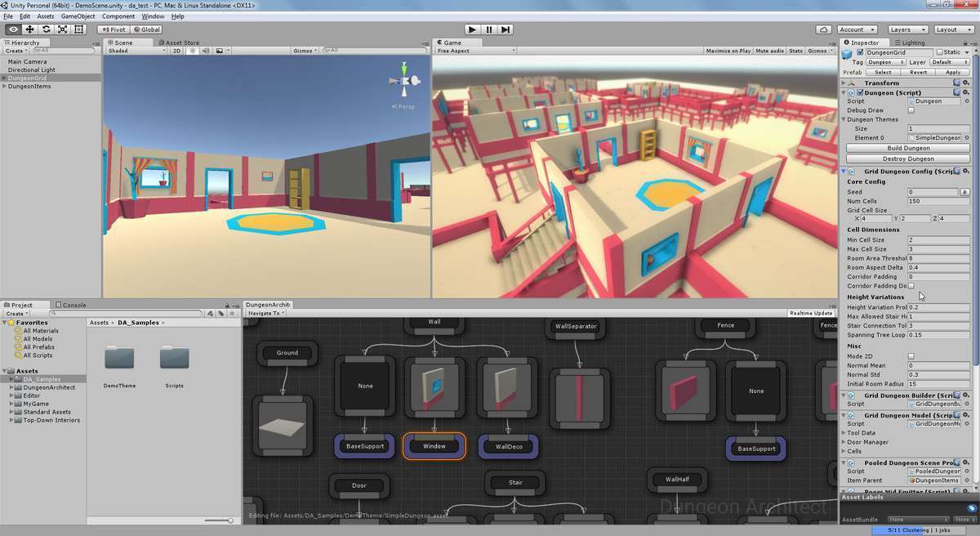Select the Hand (view) tool
Viewport: 980px width, 536px height.
click(x=13, y=29)
